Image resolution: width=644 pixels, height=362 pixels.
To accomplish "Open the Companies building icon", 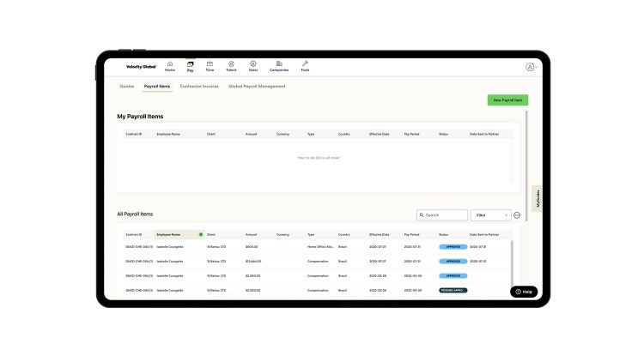I will click(x=279, y=65).
